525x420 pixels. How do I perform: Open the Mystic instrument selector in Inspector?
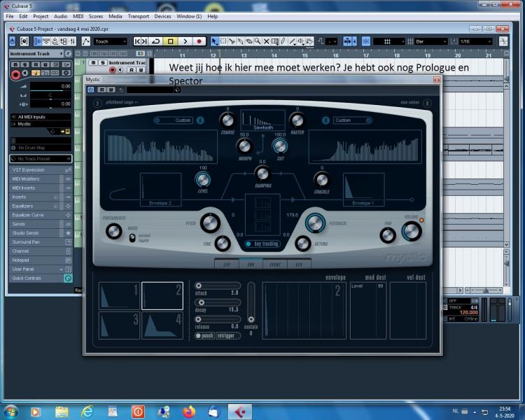coord(41,124)
